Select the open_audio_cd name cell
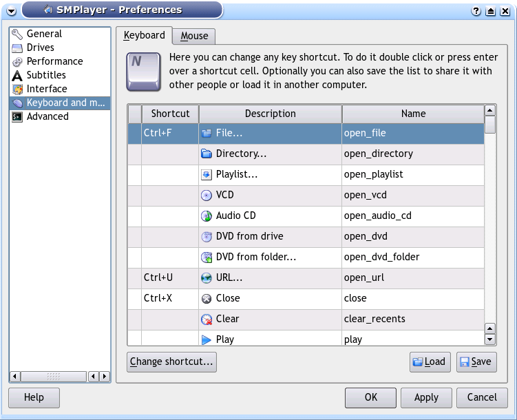This screenshot has width=517, height=420. (x=413, y=216)
